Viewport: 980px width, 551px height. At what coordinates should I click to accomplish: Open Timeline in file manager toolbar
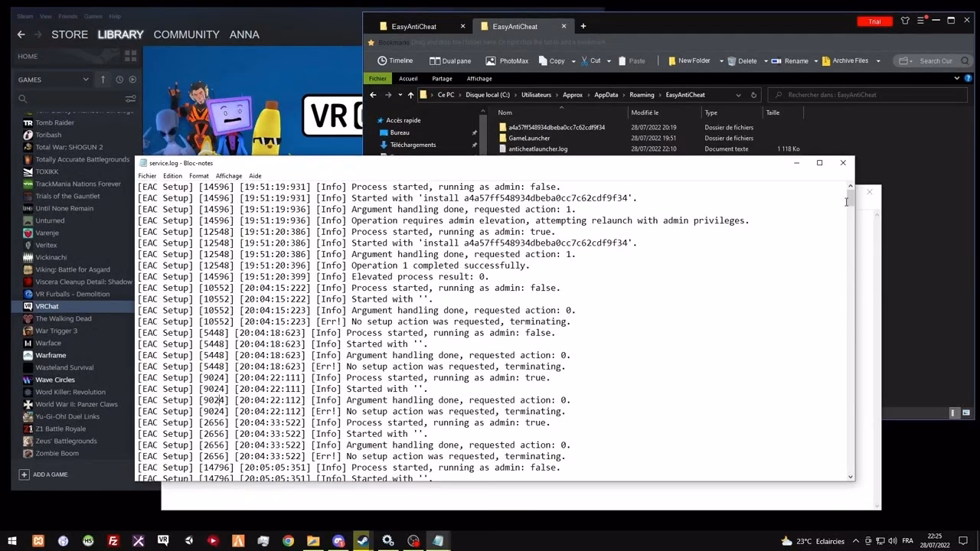coord(395,60)
